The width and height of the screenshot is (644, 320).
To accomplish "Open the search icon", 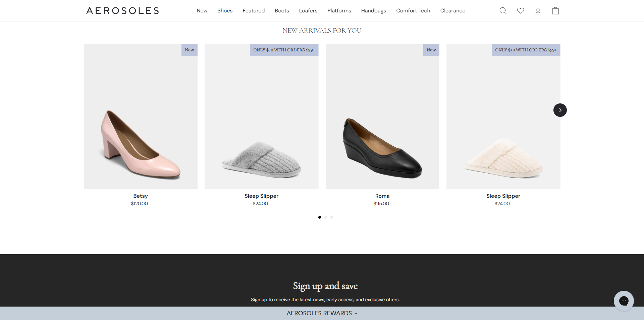I will (503, 10).
